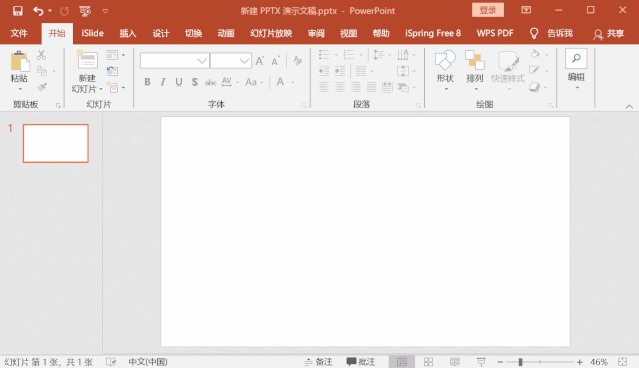This screenshot has height=368, width=639.
Task: Open the 帮助 tab
Action: click(x=381, y=33)
